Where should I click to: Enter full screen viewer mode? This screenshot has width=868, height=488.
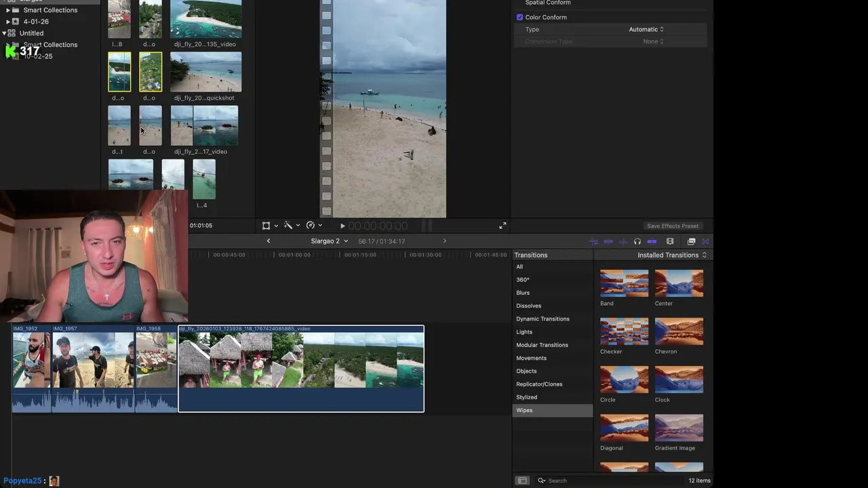502,226
